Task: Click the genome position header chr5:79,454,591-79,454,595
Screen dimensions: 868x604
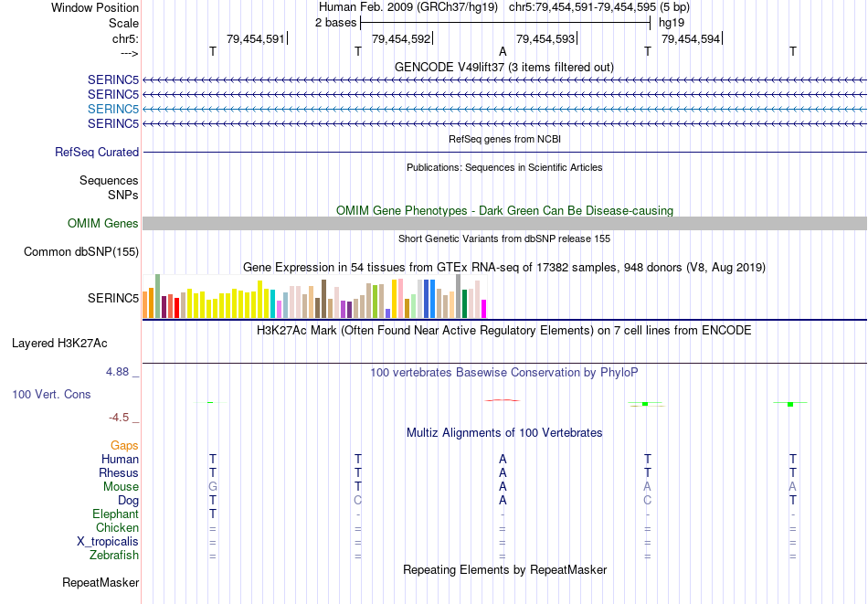Action: (582, 7)
